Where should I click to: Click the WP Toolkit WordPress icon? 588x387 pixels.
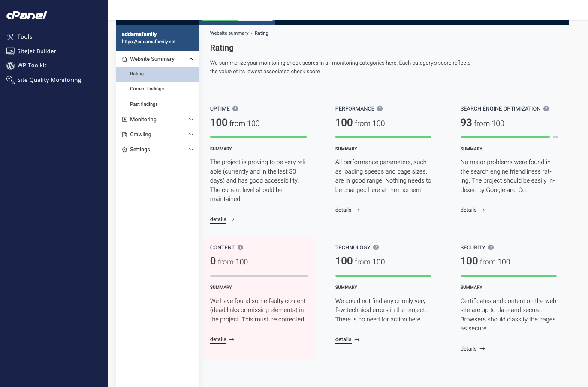(10, 66)
